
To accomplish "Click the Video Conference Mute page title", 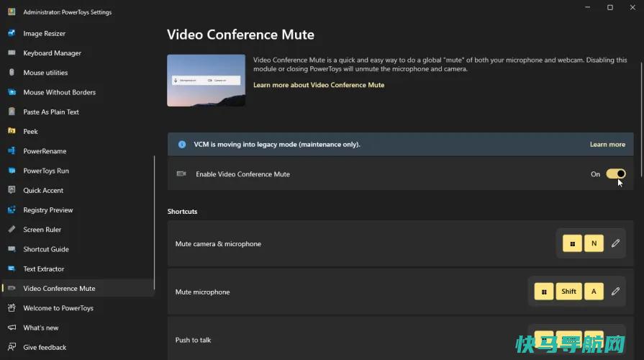I will click(240, 35).
